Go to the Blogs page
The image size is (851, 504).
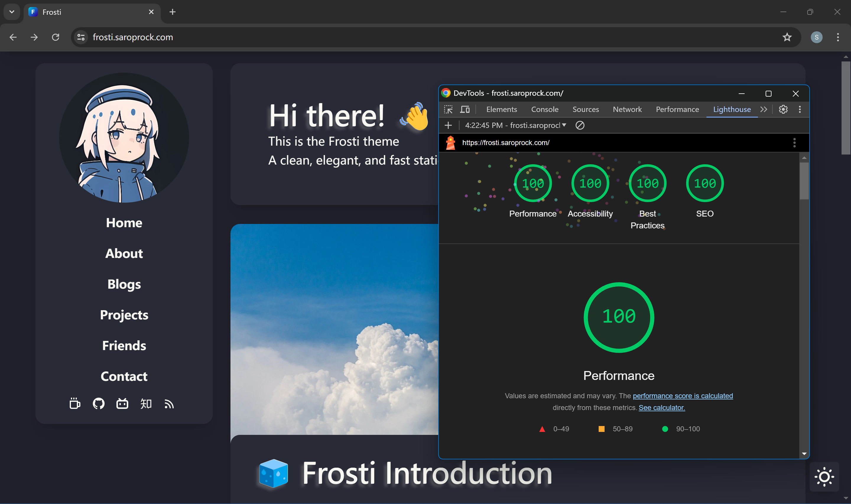click(x=124, y=284)
